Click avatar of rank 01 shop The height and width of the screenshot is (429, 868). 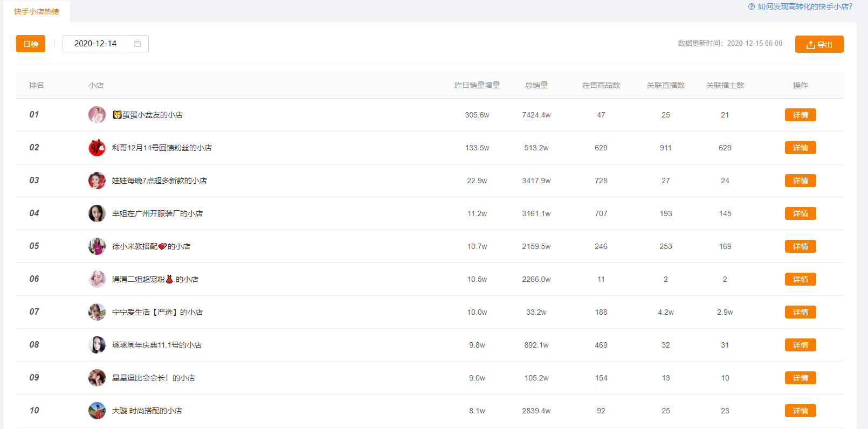pos(97,115)
